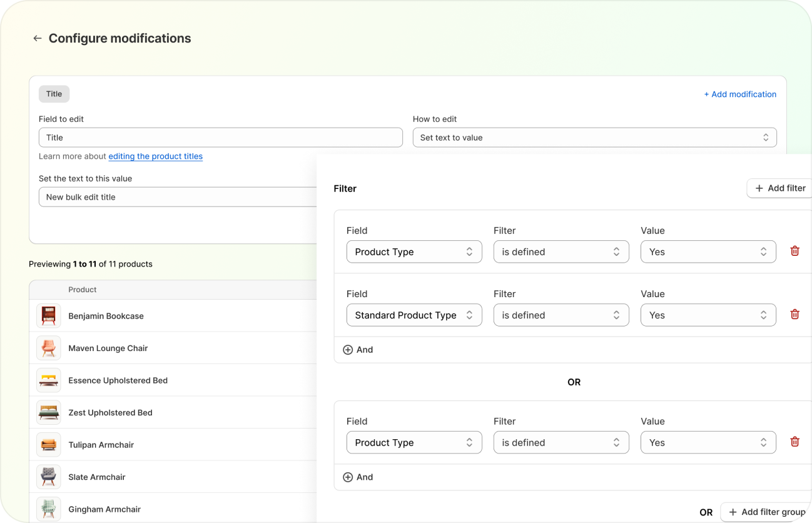Click the back arrow beside Configure modifications
812x523 pixels.
click(38, 39)
